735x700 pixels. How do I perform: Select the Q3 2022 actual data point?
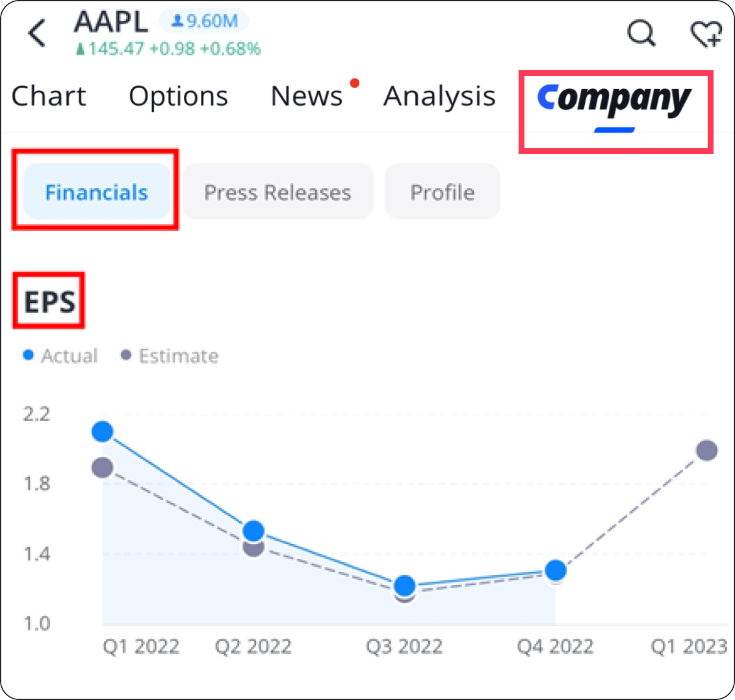point(404,586)
